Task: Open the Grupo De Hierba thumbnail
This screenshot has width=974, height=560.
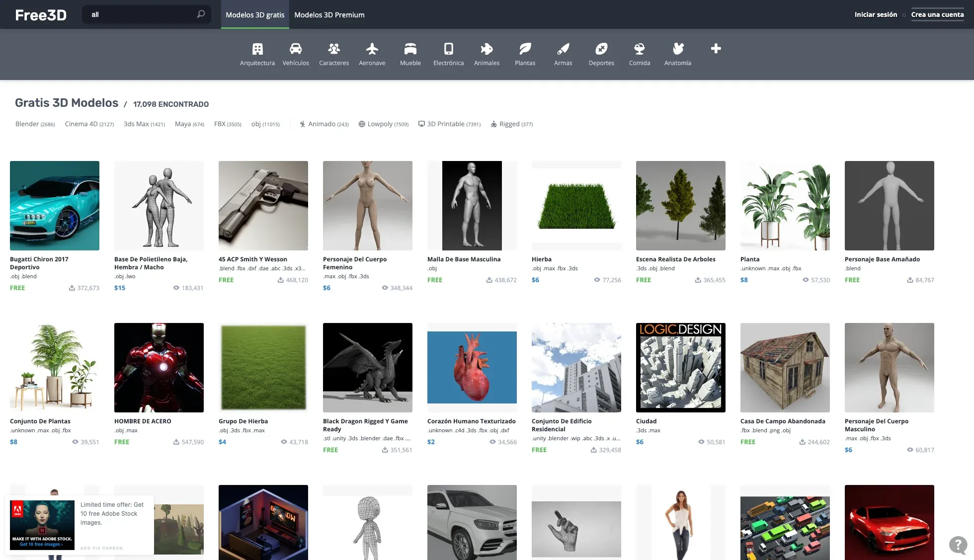Action: (263, 368)
